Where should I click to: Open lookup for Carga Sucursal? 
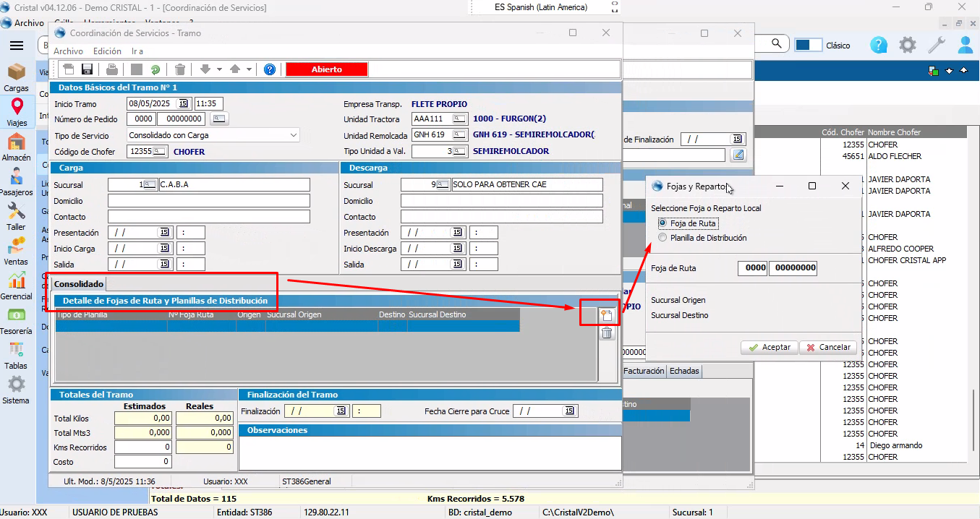tap(150, 184)
